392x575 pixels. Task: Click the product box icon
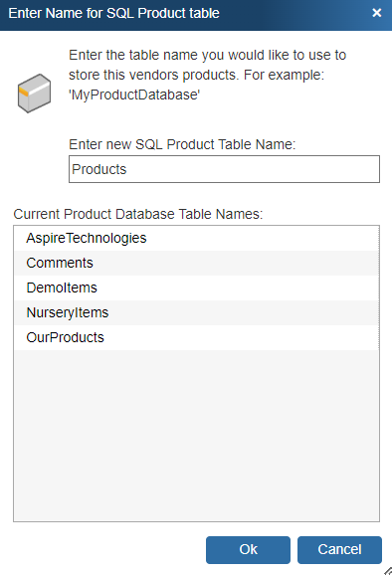pos(34,94)
